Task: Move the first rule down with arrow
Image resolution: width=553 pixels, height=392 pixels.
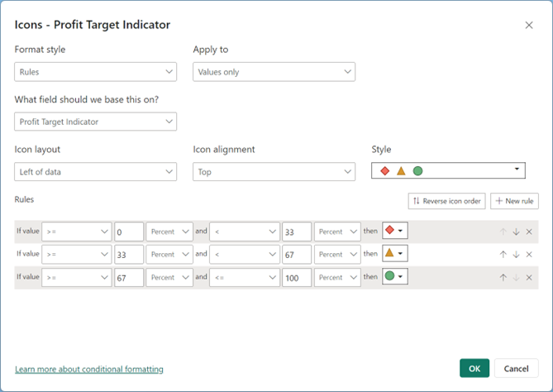Action: (516, 232)
